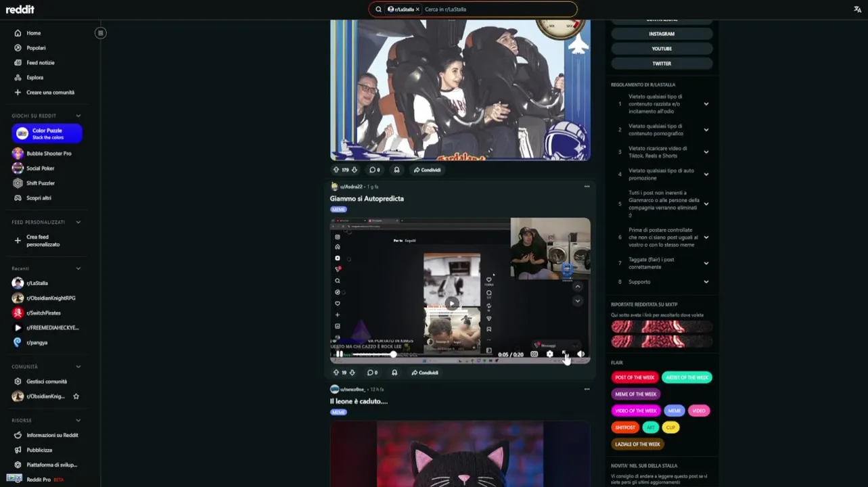The width and height of the screenshot is (868, 487).
Task: Open the post title Giammo si Autopredicta
Action: (x=367, y=199)
